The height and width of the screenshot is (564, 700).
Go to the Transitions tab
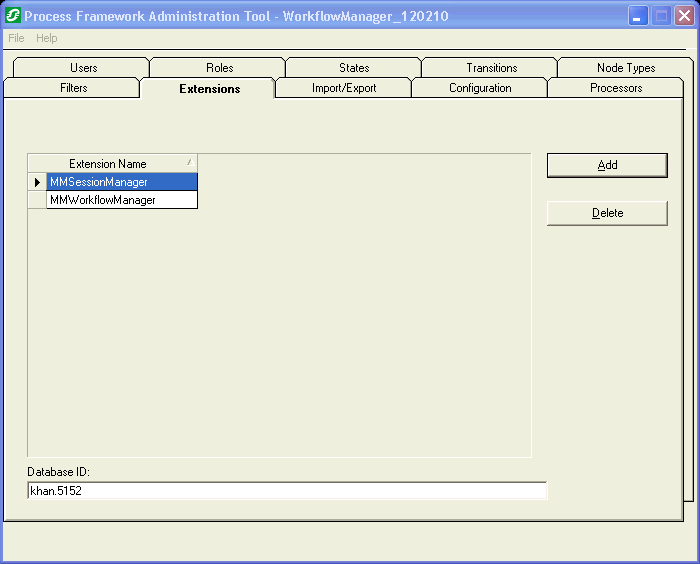(x=491, y=68)
